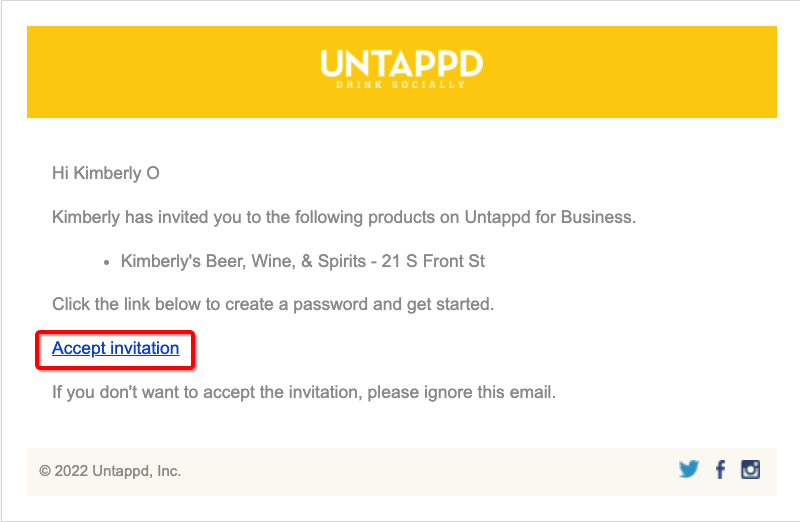Click the © 2022 Untappd, Inc. copyright text
Image resolution: width=800 pixels, height=522 pixels.
tap(110, 470)
